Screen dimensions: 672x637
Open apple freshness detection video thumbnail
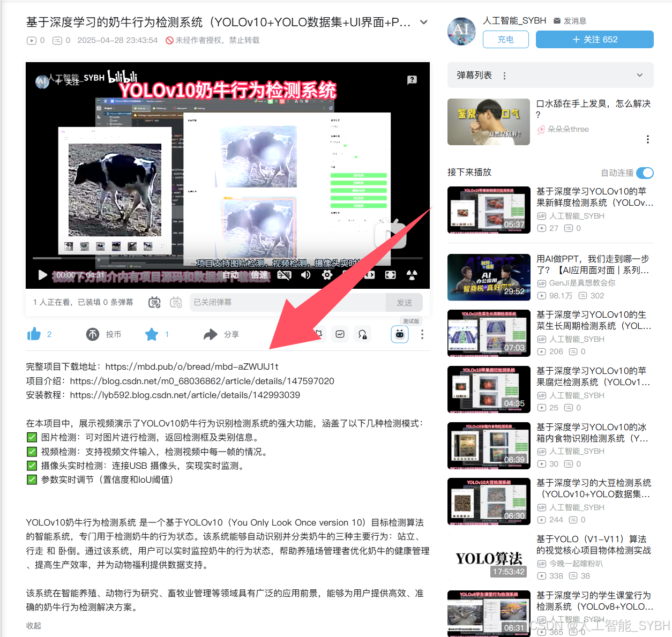point(489,210)
